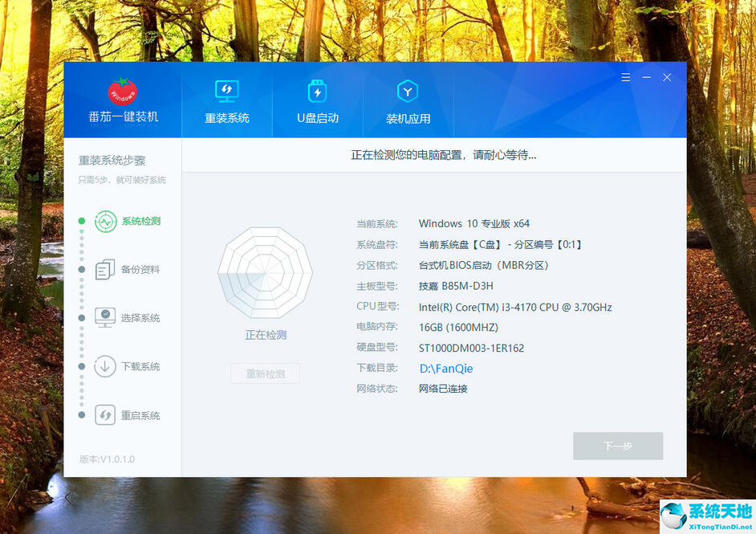
Task: Click the 系统检测 detection step icon
Action: click(105, 221)
